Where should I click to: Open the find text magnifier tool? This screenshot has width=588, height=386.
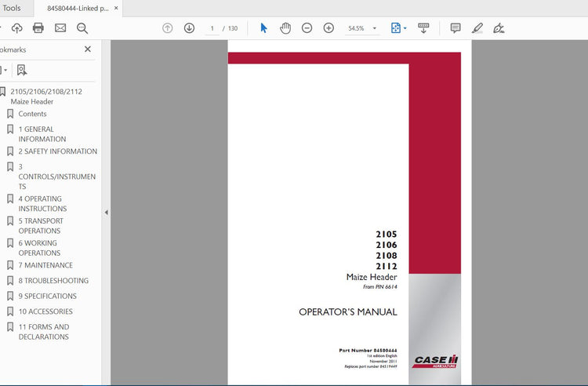[82, 28]
